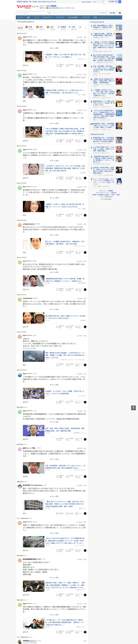Share leg's sumo comment on X
Screen dimensions: 138x644
click(x=85, y=141)
